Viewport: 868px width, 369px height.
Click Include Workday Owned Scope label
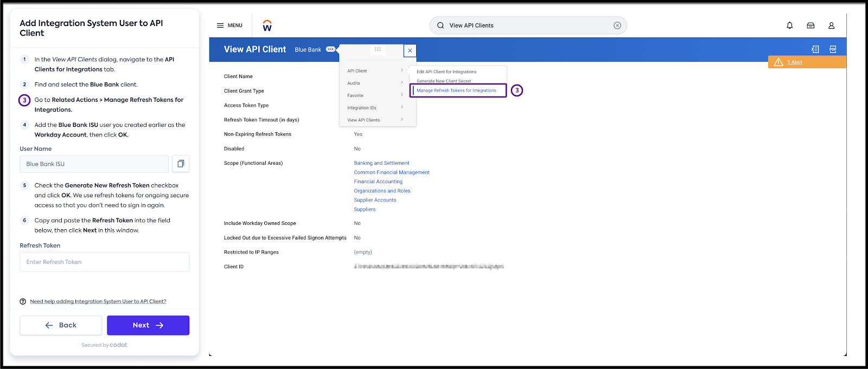[260, 223]
